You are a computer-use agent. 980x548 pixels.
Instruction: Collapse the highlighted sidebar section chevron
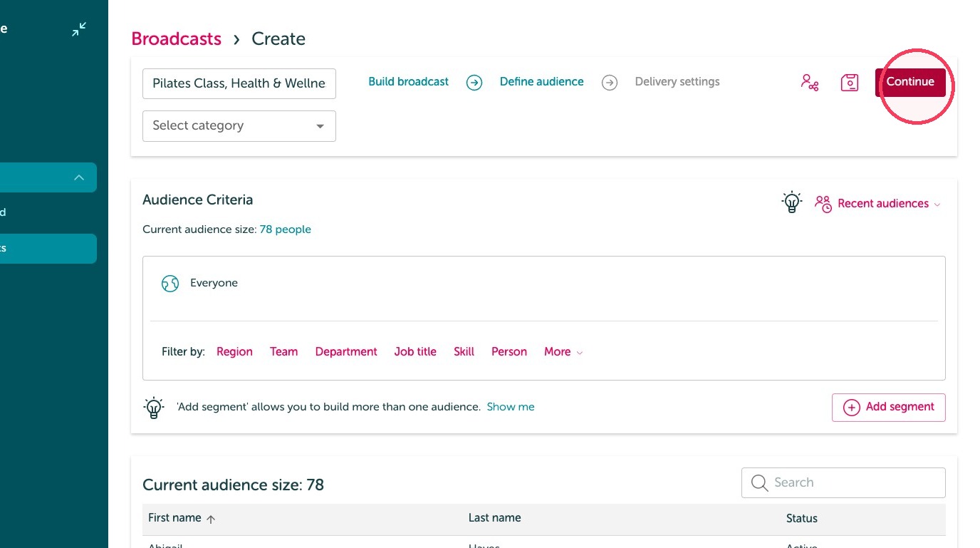79,177
